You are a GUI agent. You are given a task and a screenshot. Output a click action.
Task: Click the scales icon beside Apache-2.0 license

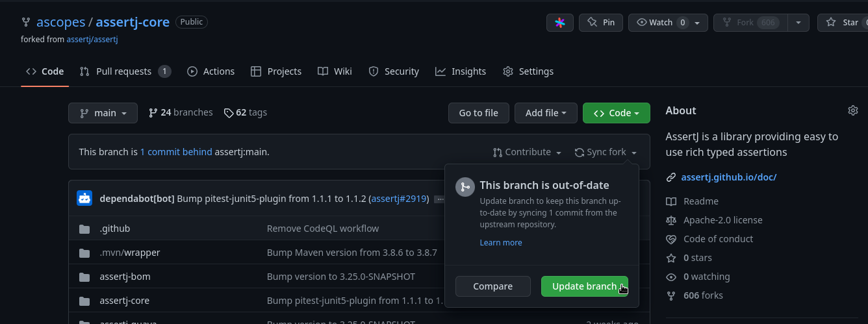pyautogui.click(x=671, y=220)
